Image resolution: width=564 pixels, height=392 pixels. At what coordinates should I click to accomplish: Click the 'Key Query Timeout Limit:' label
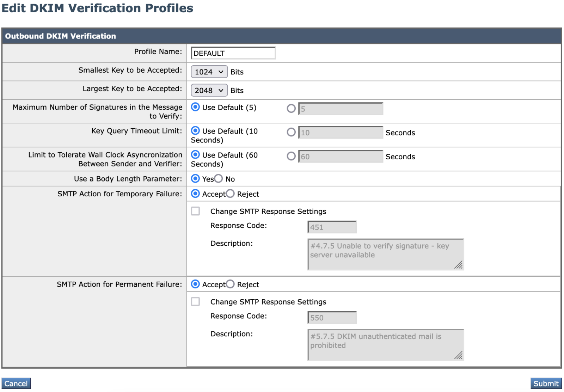click(137, 131)
